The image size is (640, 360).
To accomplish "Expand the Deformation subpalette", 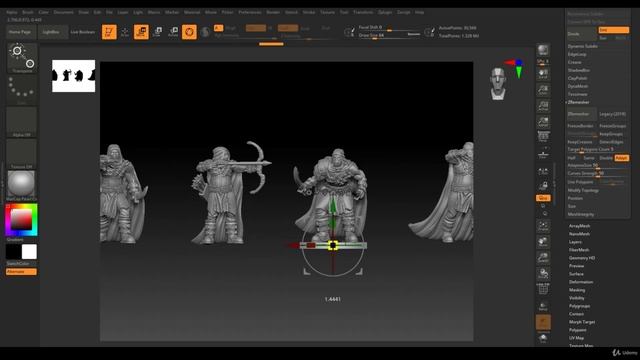I will pyautogui.click(x=581, y=282).
